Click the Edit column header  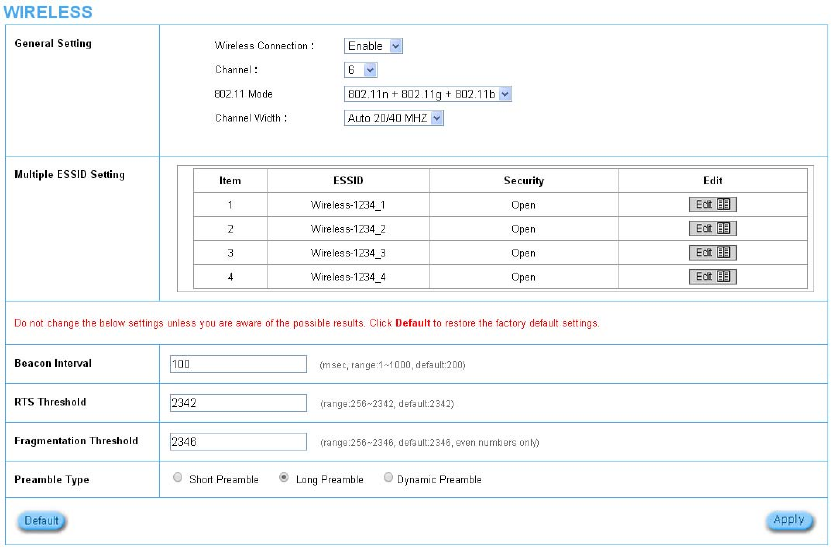712,181
